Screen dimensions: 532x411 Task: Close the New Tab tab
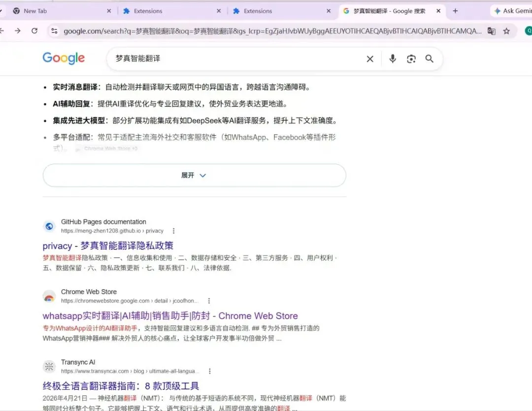(109, 11)
